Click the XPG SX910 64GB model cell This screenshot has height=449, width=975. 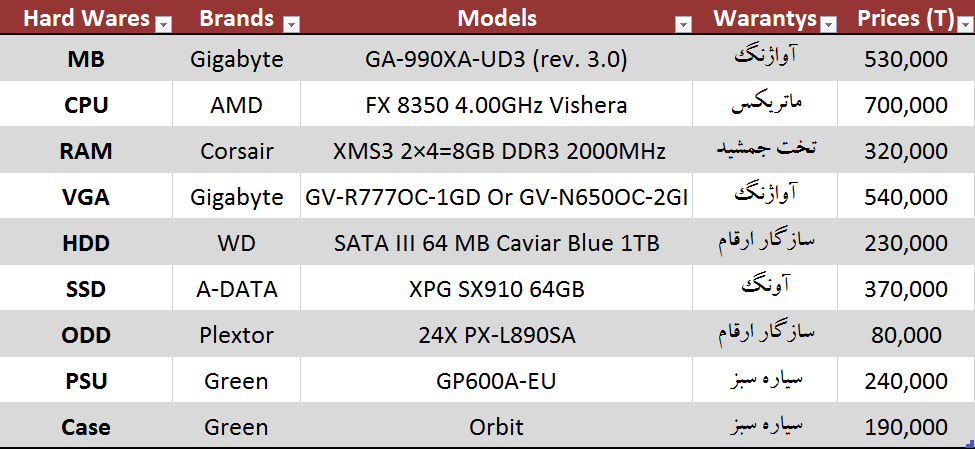click(x=496, y=290)
